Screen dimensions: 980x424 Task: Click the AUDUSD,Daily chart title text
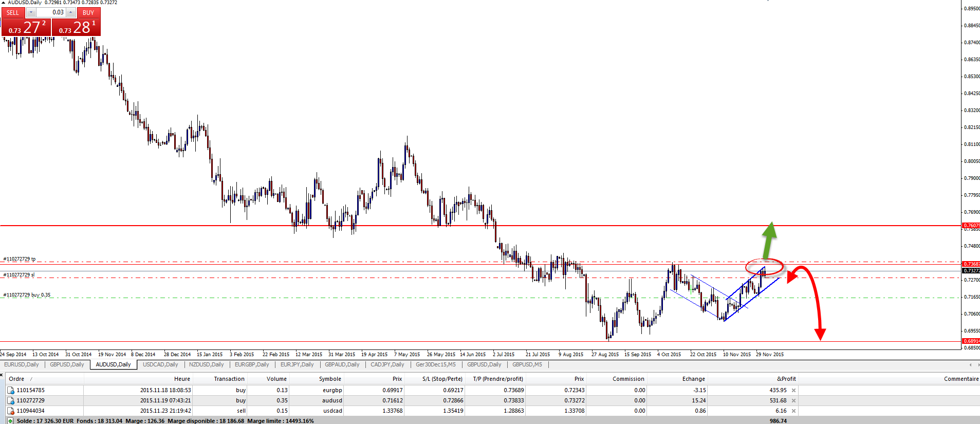25,3
